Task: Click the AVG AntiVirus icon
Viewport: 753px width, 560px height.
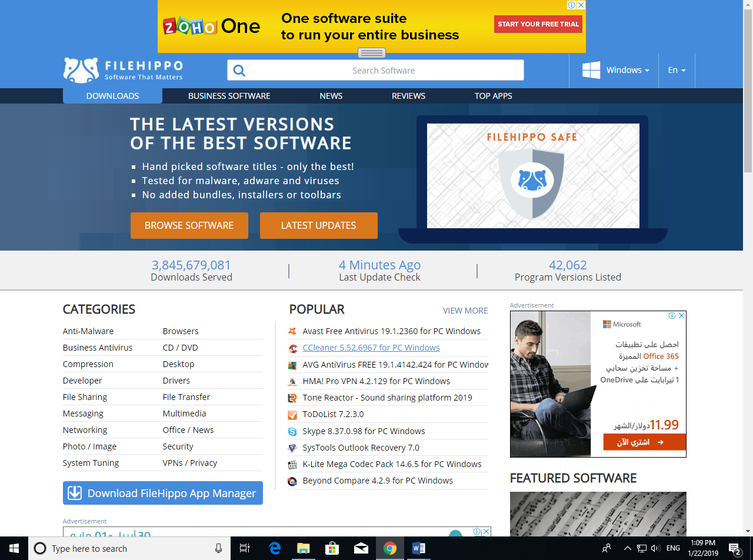Action: coord(292,365)
